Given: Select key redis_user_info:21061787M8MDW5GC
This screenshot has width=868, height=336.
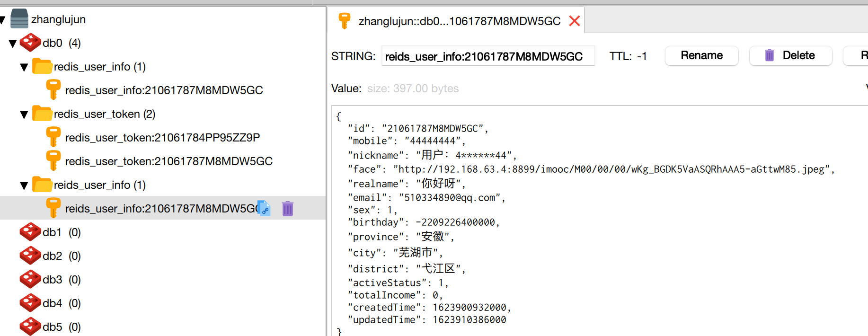Looking at the screenshot, I should point(164,90).
